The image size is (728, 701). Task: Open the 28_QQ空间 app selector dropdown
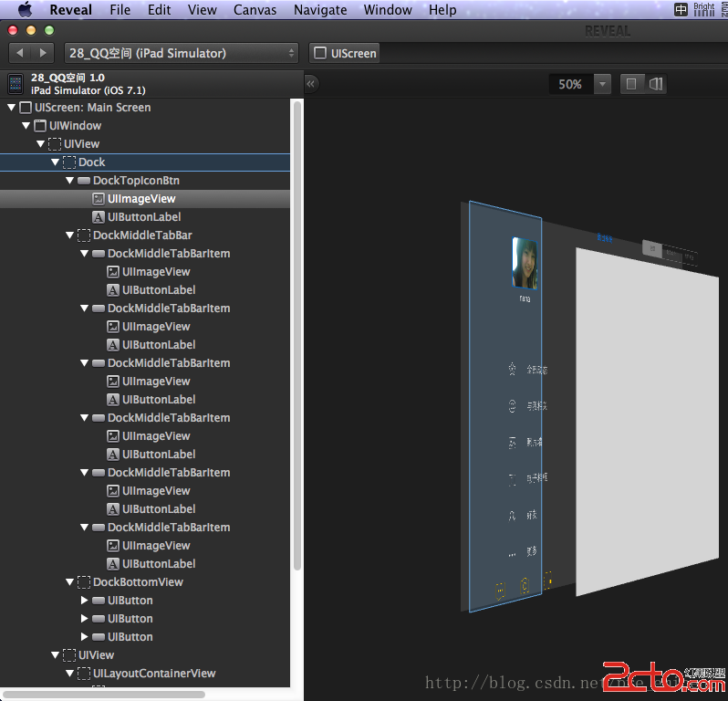[181, 53]
